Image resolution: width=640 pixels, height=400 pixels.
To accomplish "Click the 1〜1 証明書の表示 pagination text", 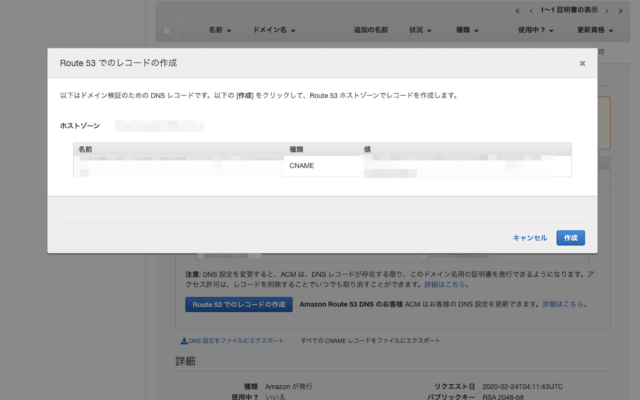I will 569,10.
